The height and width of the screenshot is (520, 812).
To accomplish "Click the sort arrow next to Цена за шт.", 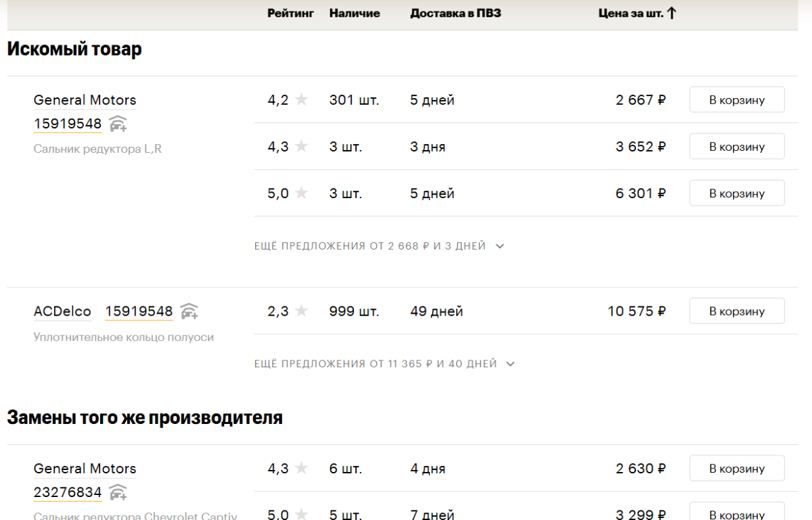I will tap(671, 14).
